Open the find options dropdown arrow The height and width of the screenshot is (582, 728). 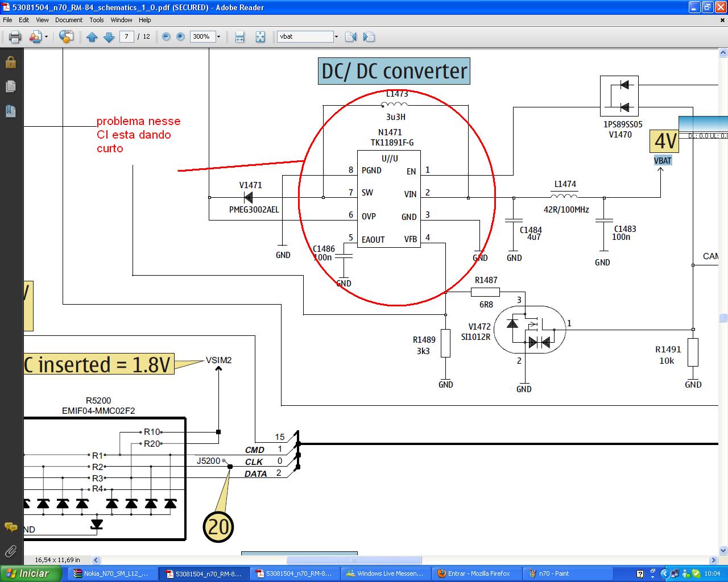point(336,36)
